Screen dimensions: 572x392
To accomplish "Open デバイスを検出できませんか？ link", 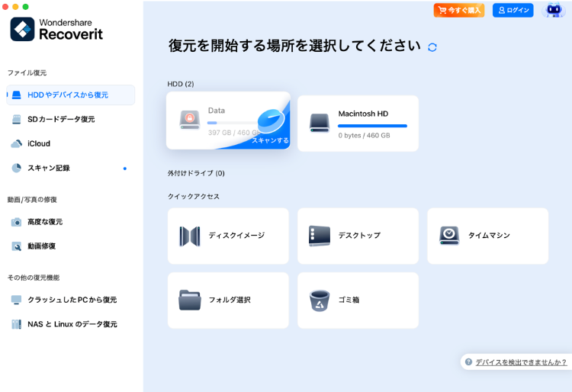I will (x=521, y=362).
